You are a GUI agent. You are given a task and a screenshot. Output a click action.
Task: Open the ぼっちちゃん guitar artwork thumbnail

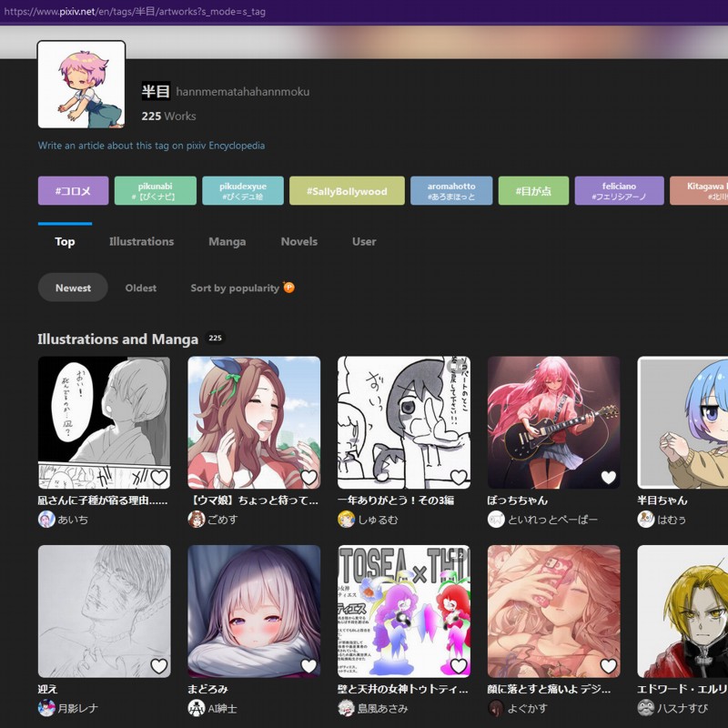point(554,422)
